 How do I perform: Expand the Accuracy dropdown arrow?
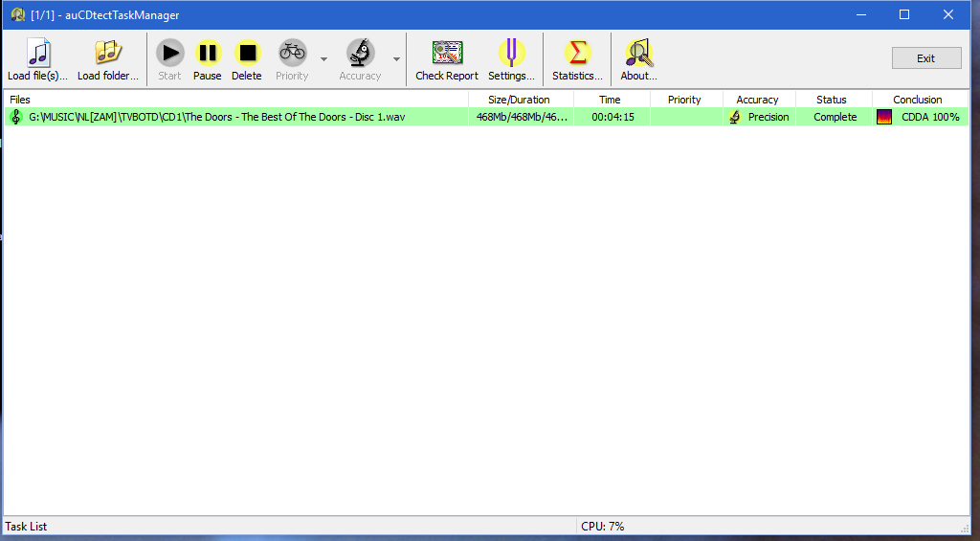pyautogui.click(x=396, y=59)
